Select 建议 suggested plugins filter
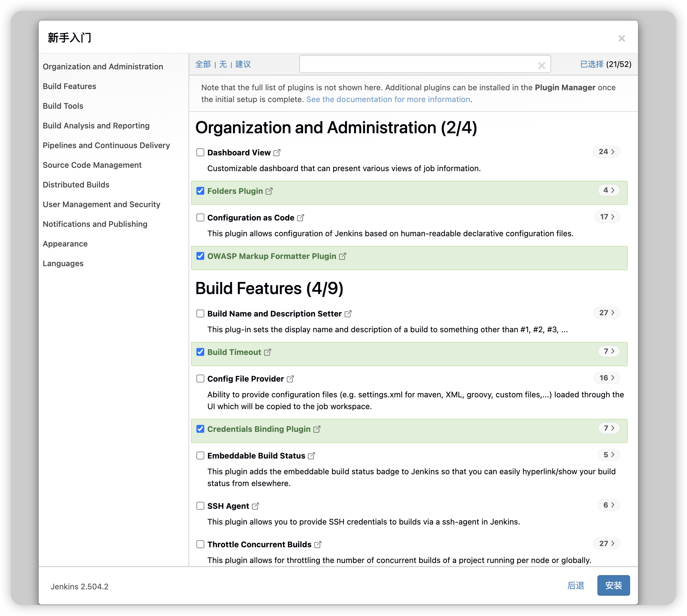 pos(243,64)
